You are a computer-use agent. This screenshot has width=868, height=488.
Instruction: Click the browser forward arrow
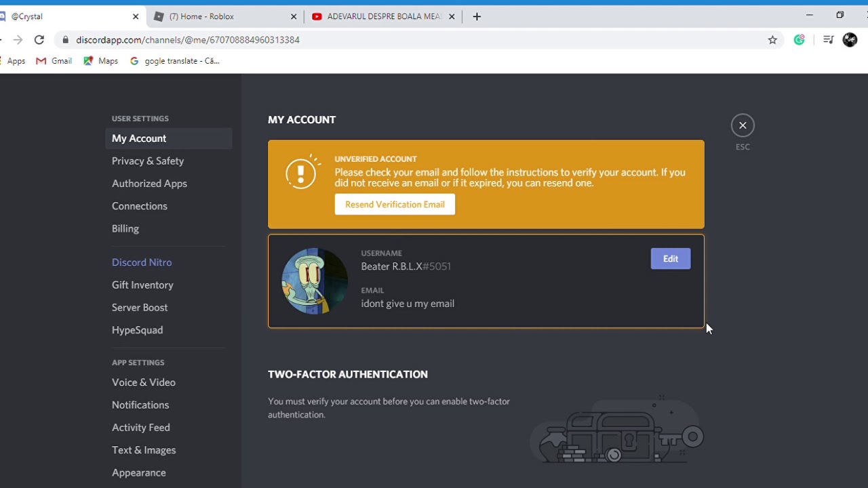[x=18, y=40]
